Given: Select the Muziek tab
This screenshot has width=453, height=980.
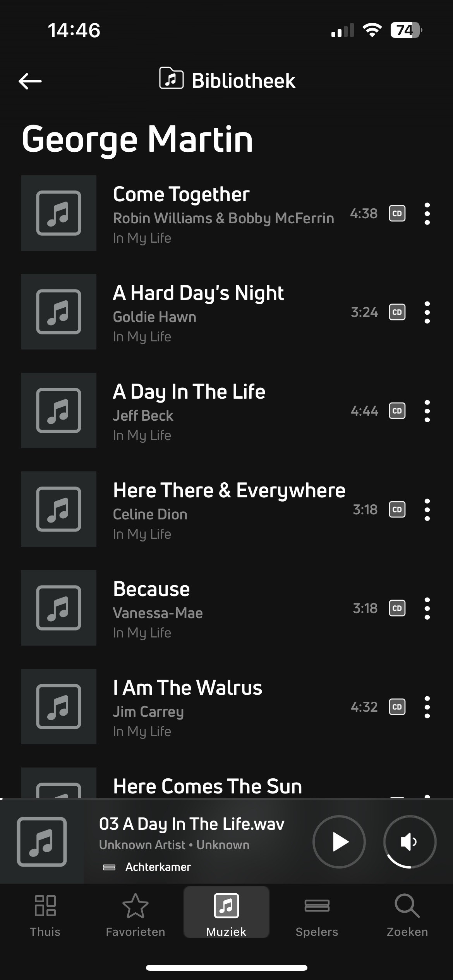Looking at the screenshot, I should (226, 915).
